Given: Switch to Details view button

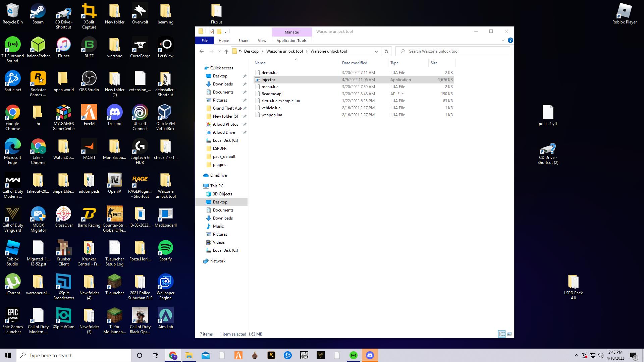Looking at the screenshot, I should tap(502, 334).
